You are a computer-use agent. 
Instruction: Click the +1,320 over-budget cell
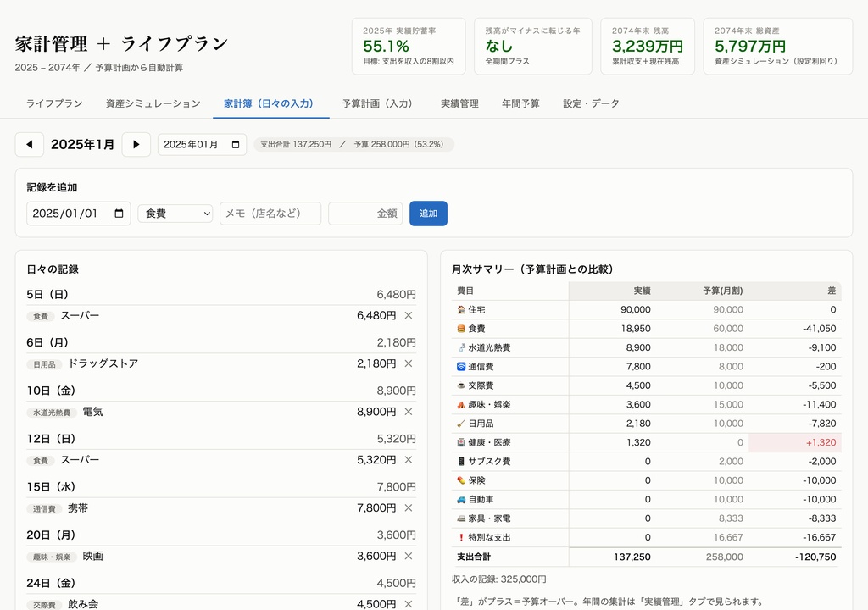tap(795, 442)
